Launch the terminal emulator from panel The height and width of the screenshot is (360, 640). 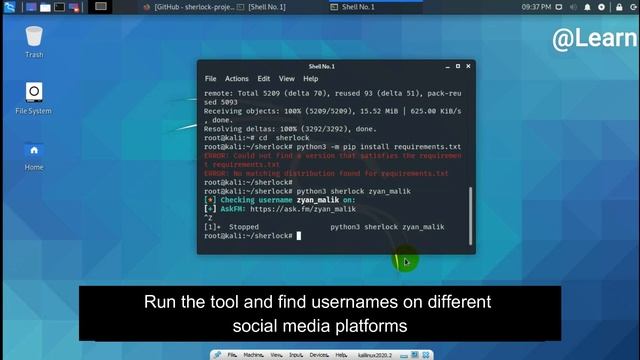(60, 7)
